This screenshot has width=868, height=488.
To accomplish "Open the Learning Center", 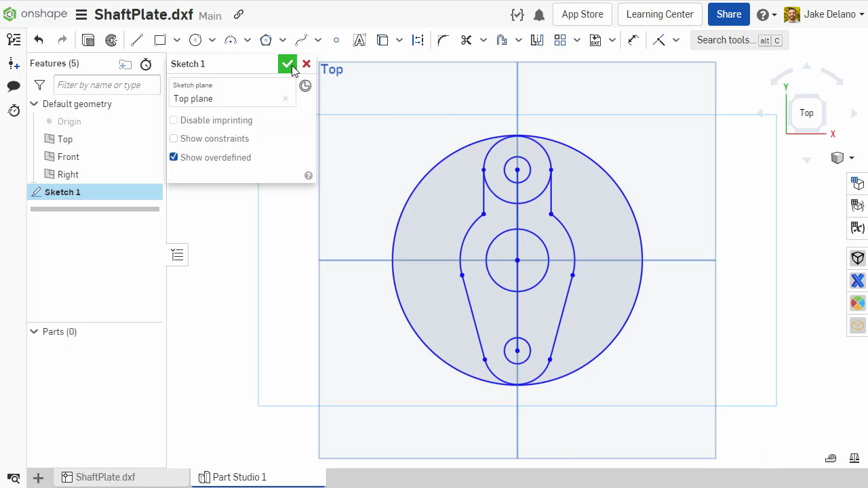I will 659,14.
